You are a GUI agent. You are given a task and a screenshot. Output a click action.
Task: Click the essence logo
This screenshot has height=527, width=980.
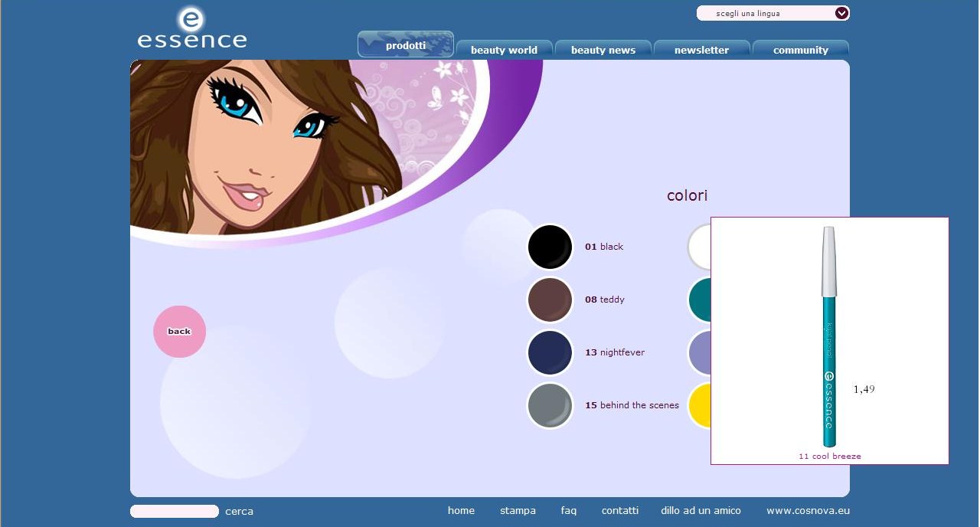[192, 28]
